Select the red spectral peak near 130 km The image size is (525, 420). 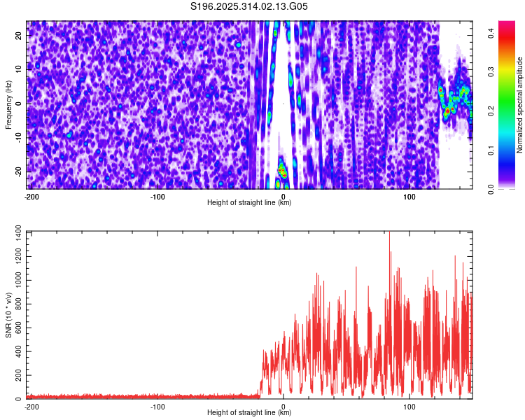point(447,110)
